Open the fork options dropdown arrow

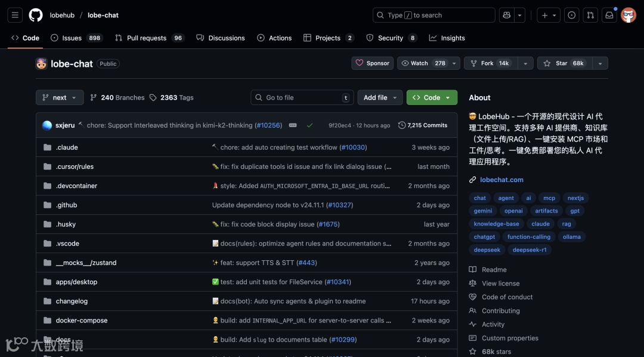525,63
